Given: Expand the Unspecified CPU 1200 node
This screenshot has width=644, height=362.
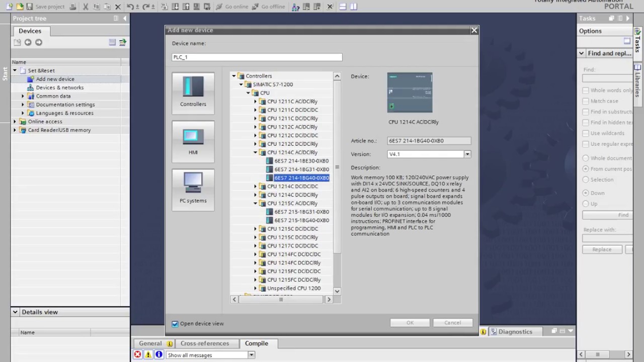Looking at the screenshot, I should pos(255,288).
